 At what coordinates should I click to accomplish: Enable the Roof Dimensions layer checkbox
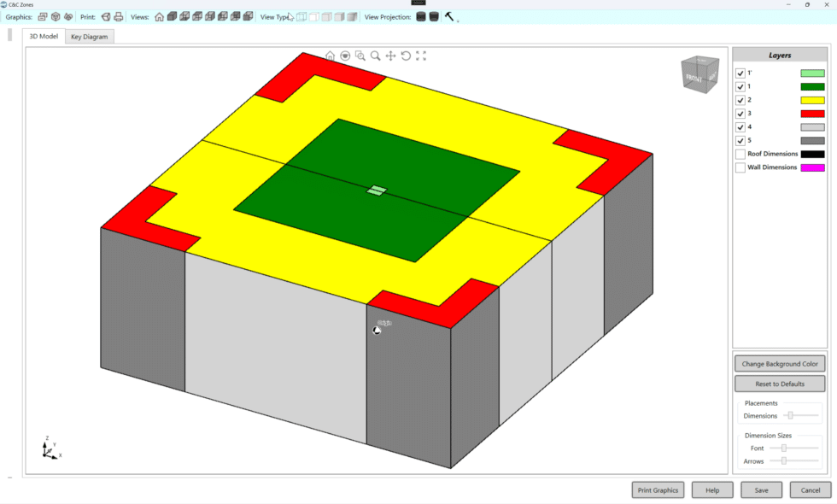coord(740,154)
